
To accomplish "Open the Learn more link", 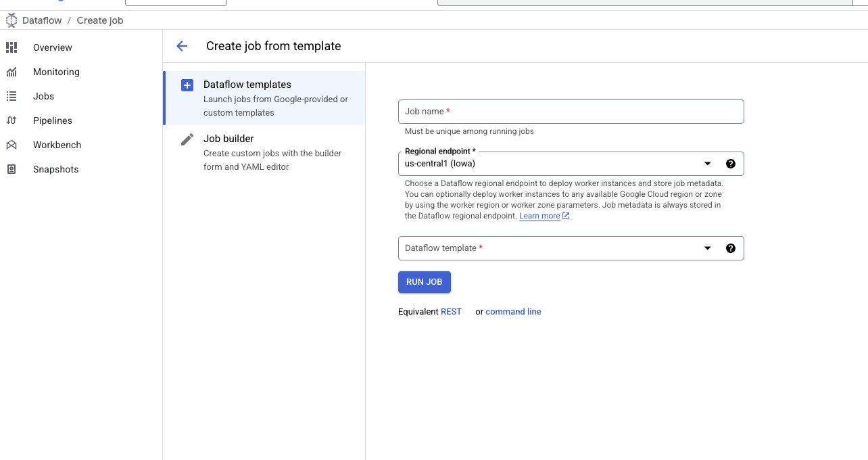I will pos(539,215).
